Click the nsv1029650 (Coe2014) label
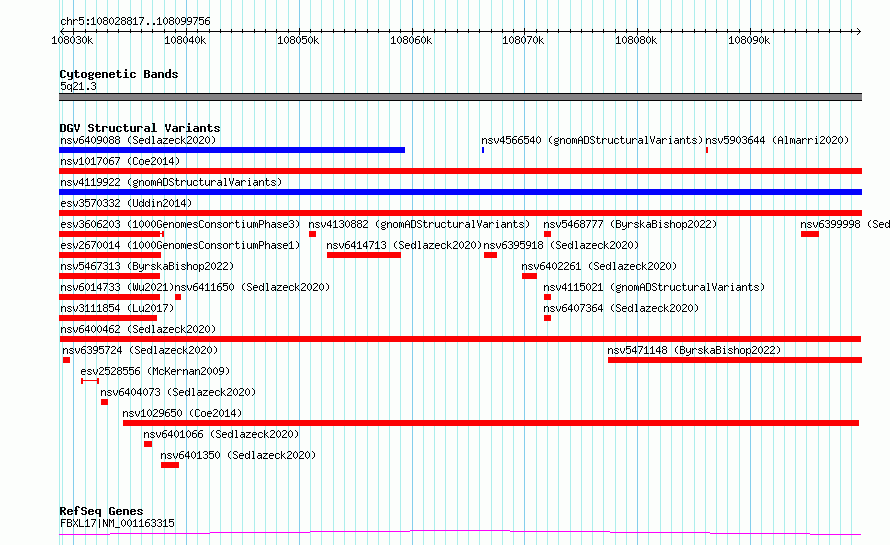The width and height of the screenshot is (890, 545). coord(182,413)
